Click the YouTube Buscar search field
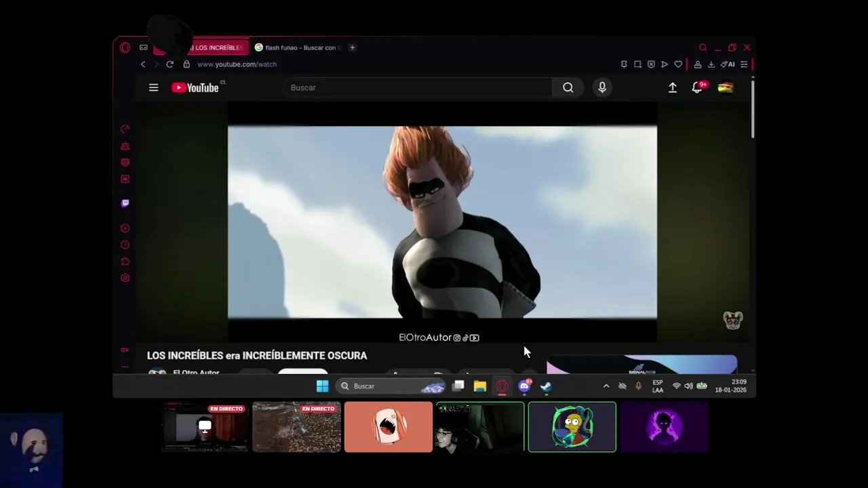The image size is (868, 488). [x=418, y=87]
